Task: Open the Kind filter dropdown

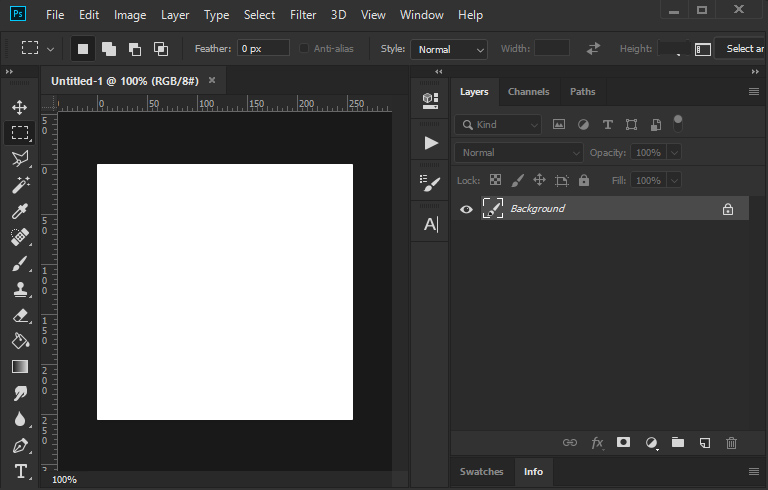Action: coord(498,124)
